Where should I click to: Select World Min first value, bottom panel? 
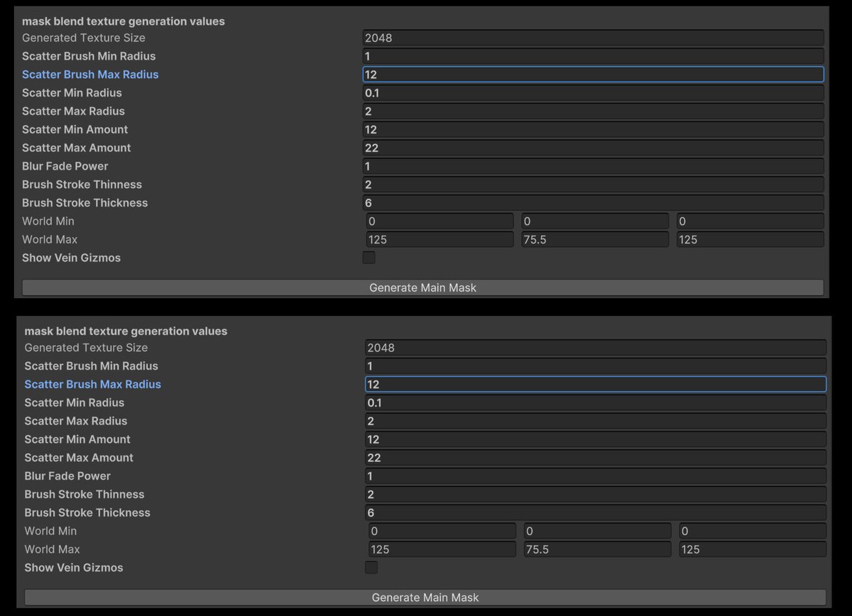point(442,532)
